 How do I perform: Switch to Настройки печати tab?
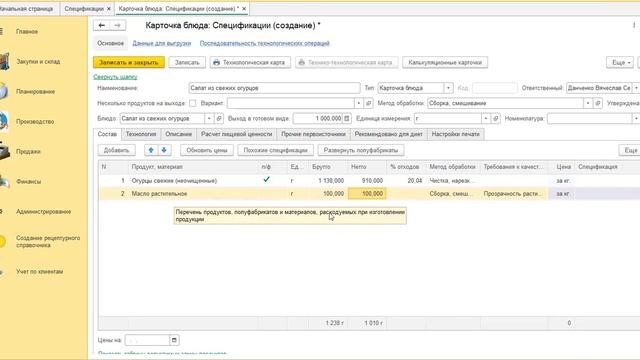456,134
